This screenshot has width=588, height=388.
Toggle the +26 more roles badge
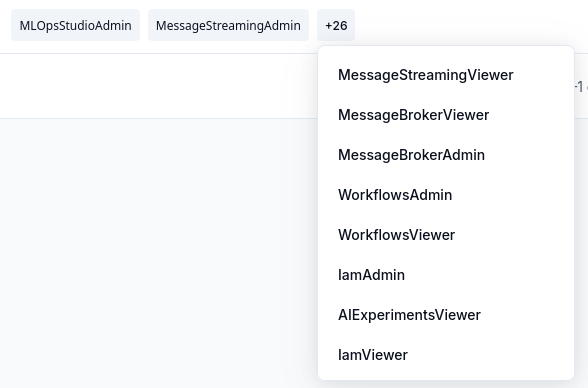tap(336, 25)
